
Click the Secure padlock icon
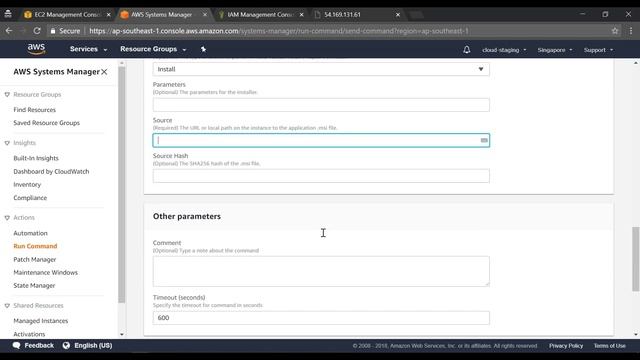tap(53, 31)
